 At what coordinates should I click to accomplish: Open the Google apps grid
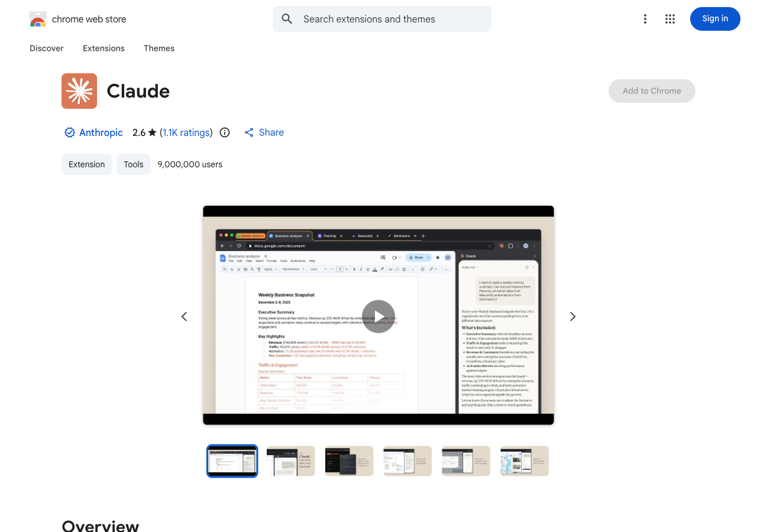click(670, 19)
